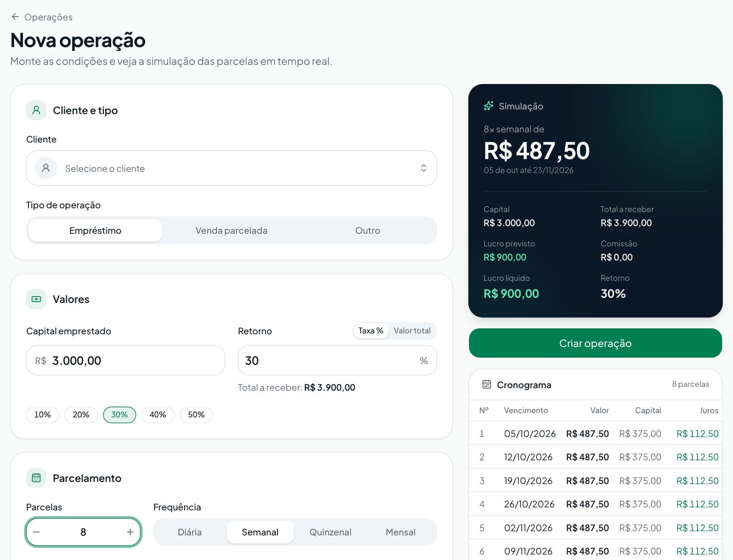
Task: Choose the 50% preset chip
Action: pyautogui.click(x=196, y=414)
